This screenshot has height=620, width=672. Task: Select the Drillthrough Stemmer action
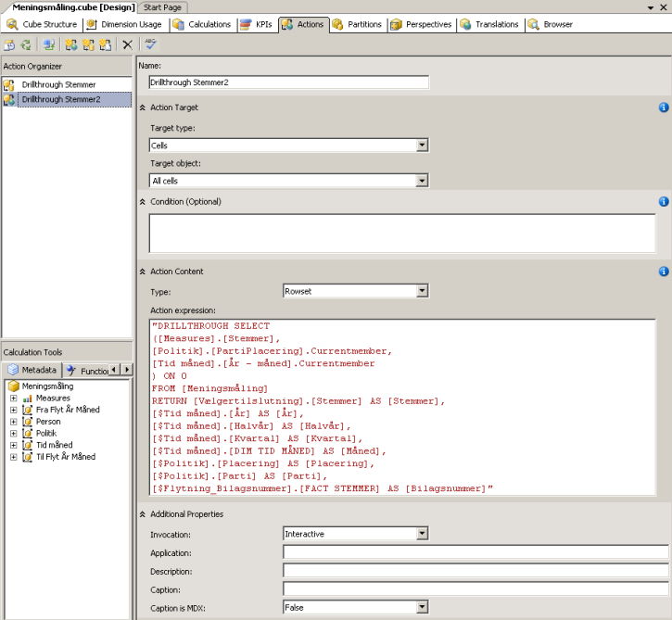58,85
